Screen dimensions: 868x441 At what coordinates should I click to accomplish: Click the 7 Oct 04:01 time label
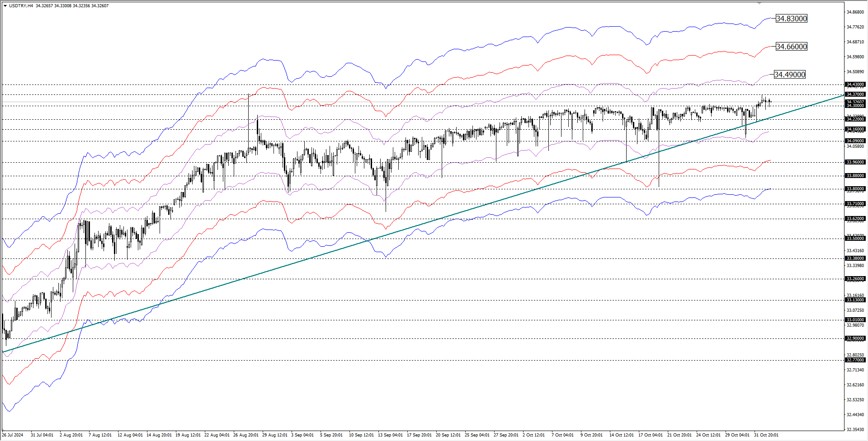[x=563, y=435]
